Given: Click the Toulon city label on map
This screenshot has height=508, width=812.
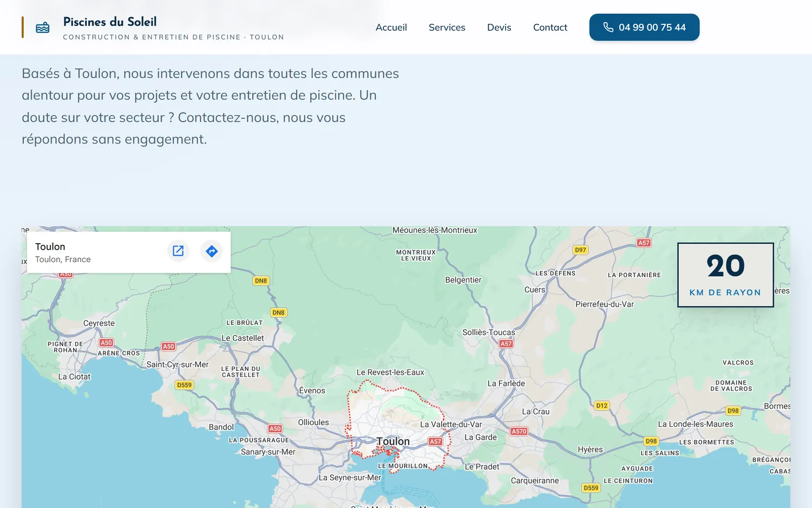Looking at the screenshot, I should pyautogui.click(x=393, y=441).
